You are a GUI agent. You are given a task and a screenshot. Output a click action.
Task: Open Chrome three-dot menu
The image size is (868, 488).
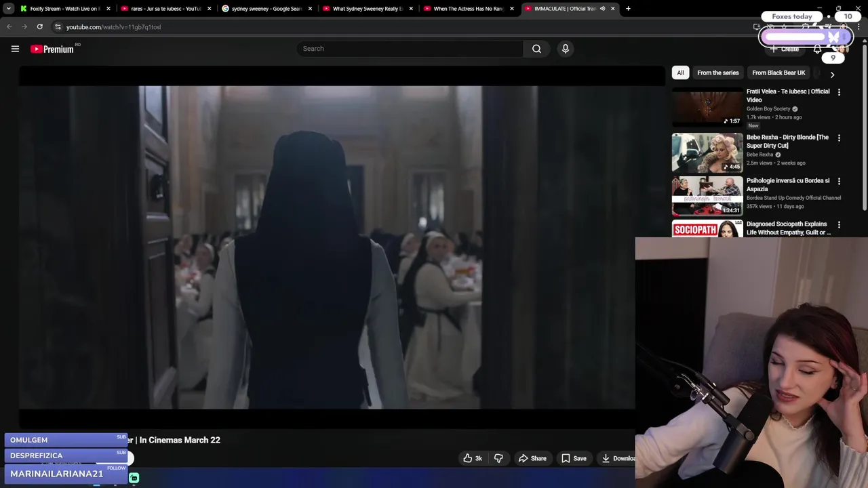point(858,26)
